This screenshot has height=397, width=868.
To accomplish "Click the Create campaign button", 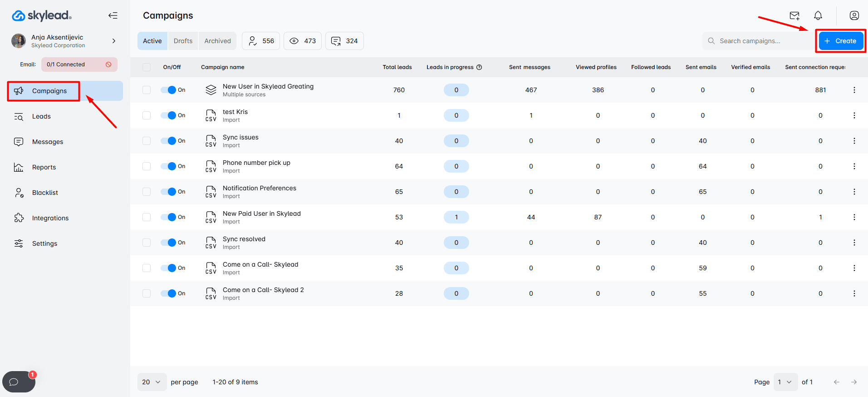I will pyautogui.click(x=840, y=41).
